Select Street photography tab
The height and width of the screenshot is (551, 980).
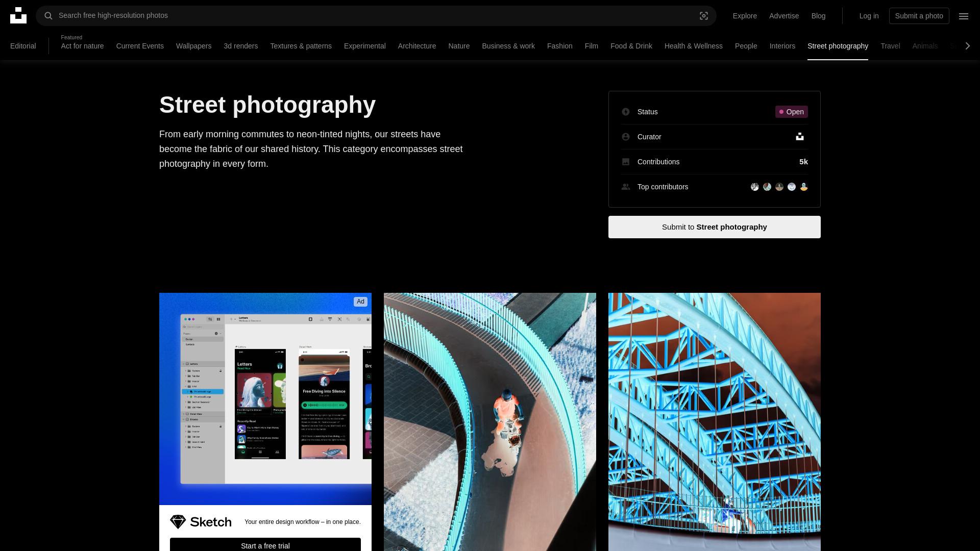(838, 46)
